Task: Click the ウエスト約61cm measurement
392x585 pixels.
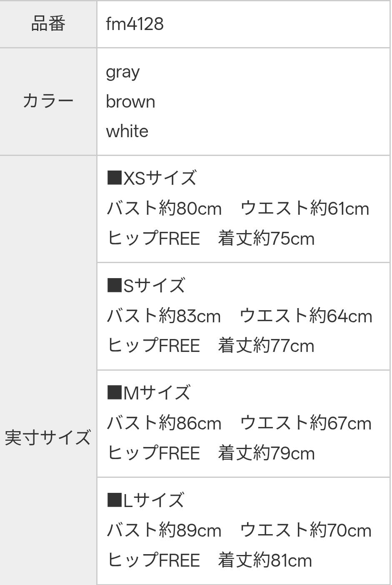Action: tap(305, 208)
